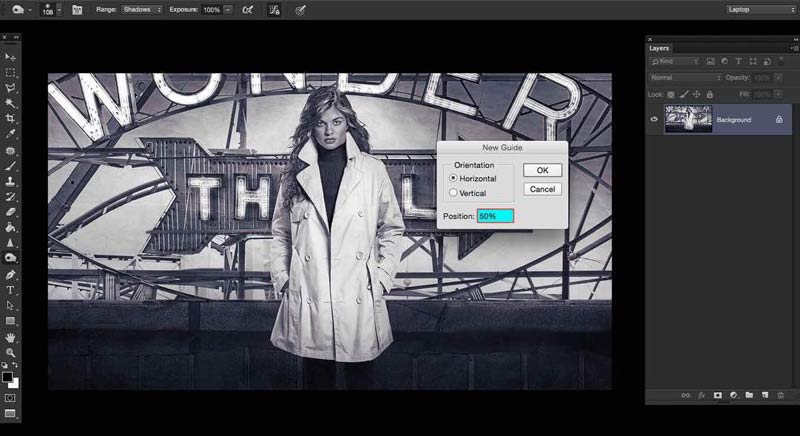This screenshot has height=436, width=800.
Task: Select the Move tool
Action: 11,58
